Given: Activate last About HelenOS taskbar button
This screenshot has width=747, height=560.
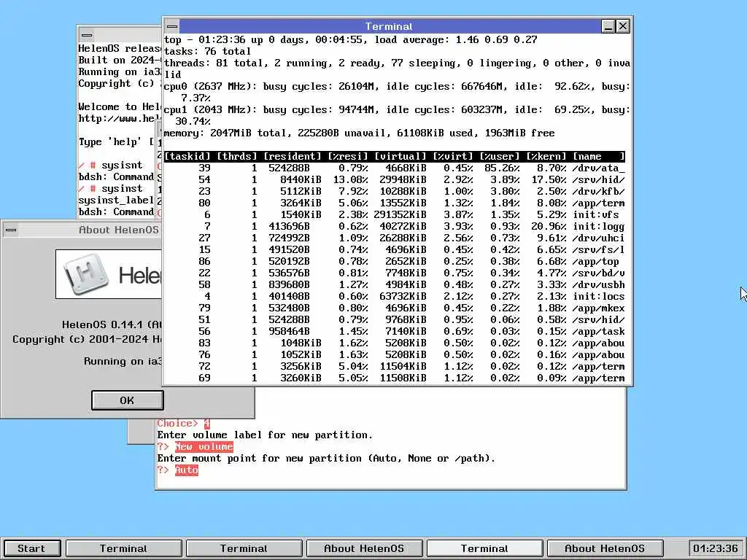Looking at the screenshot, I should tap(605, 548).
